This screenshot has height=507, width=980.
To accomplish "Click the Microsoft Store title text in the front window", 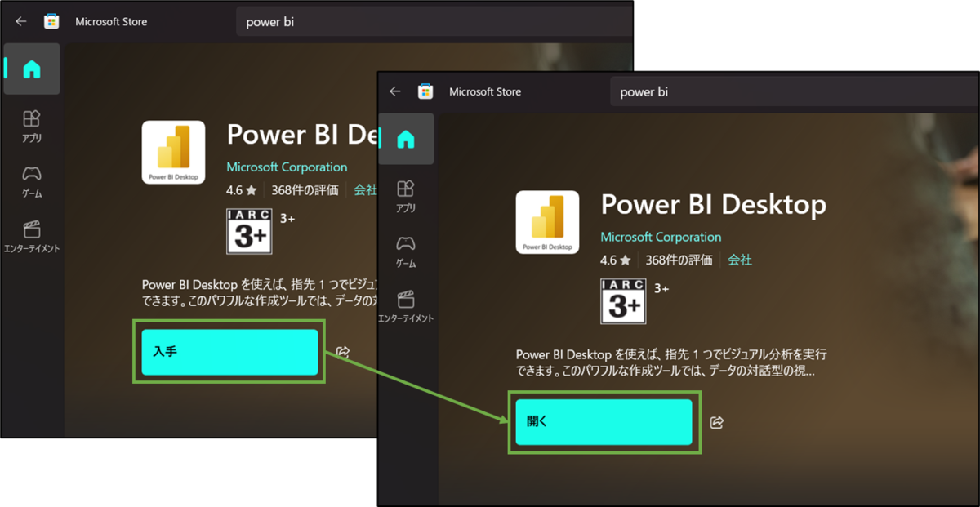I will (x=485, y=91).
